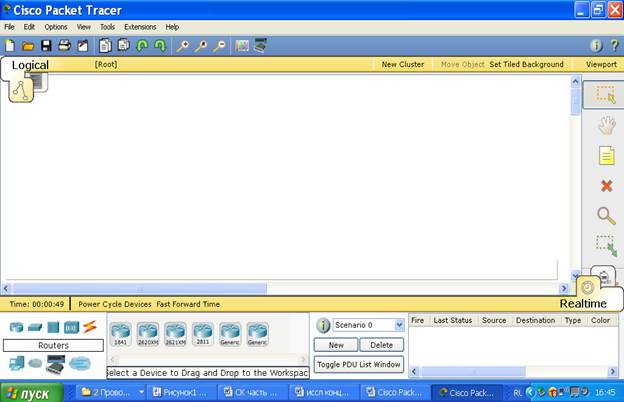Viewport: 624px width, 402px height.
Task: Switch to the Realtime mode tab
Action: [583, 303]
